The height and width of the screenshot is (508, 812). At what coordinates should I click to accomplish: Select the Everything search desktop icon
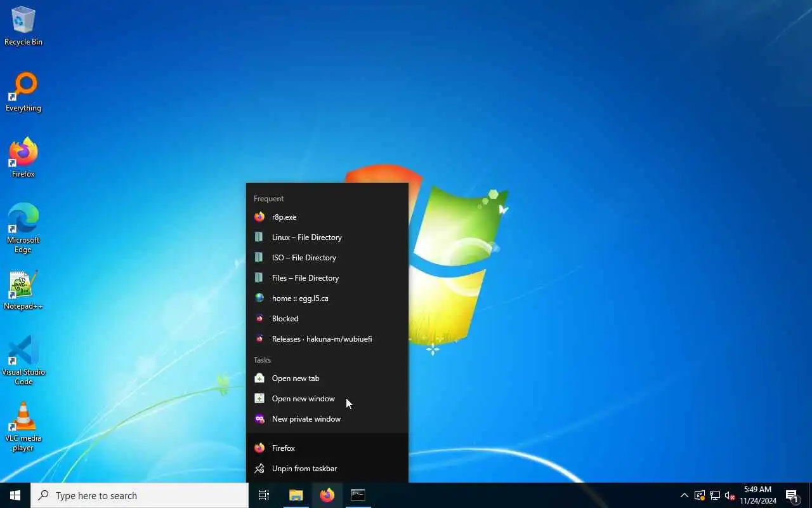pos(23,93)
